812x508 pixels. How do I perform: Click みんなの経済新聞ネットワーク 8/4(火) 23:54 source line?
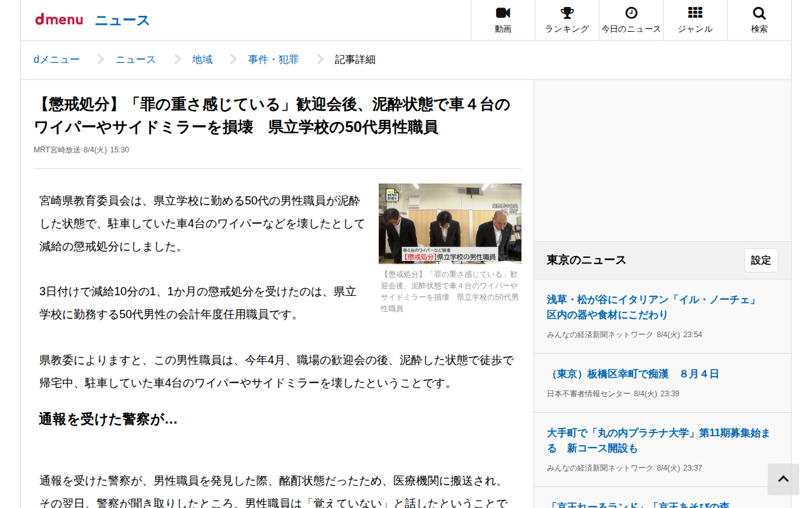tap(624, 335)
